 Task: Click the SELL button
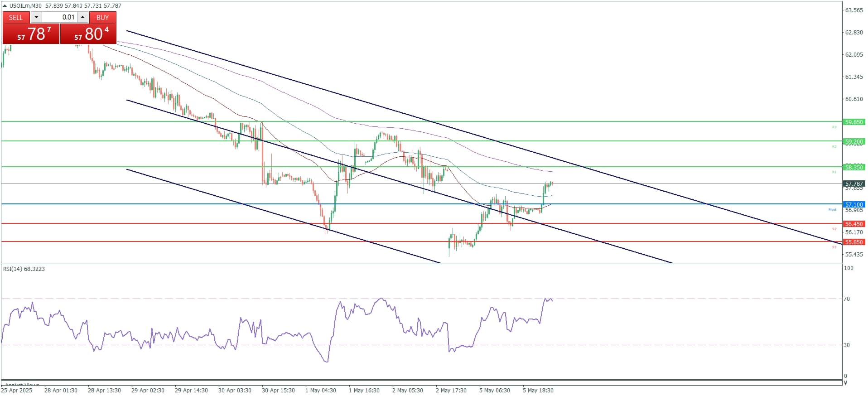16,17
